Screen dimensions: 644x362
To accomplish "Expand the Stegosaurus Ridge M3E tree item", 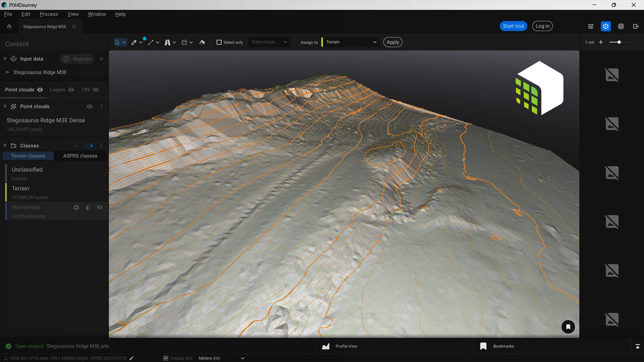I will [7, 72].
